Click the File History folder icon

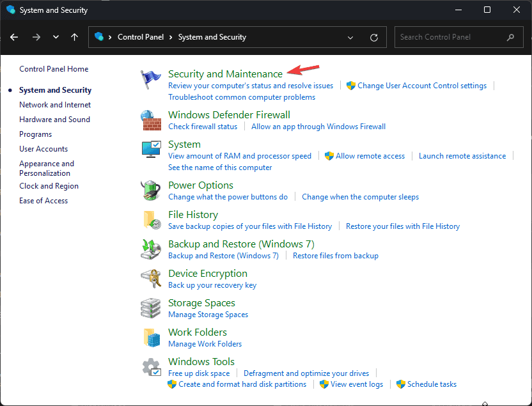[152, 220]
